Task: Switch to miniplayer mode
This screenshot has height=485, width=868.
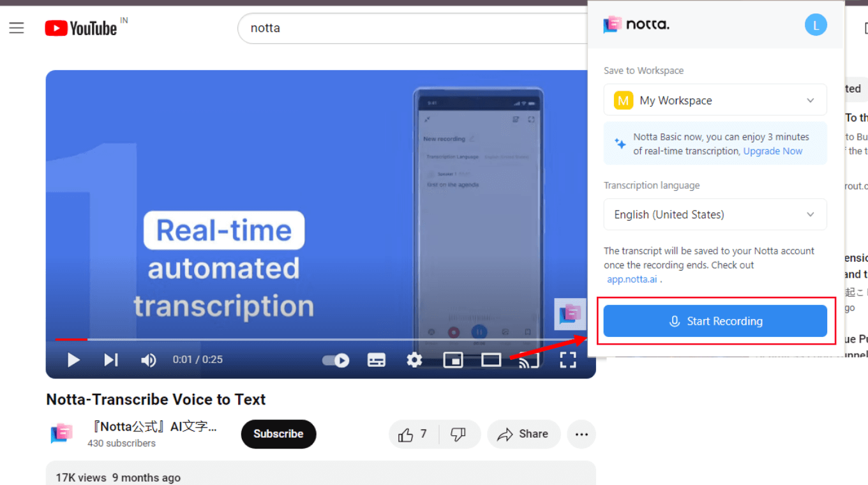Action: coord(453,361)
